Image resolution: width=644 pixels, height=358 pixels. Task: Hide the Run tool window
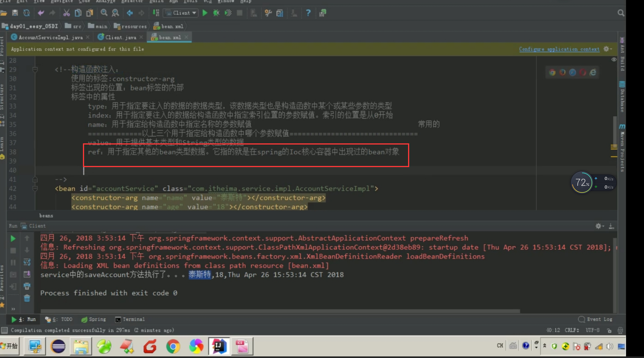coord(611,226)
